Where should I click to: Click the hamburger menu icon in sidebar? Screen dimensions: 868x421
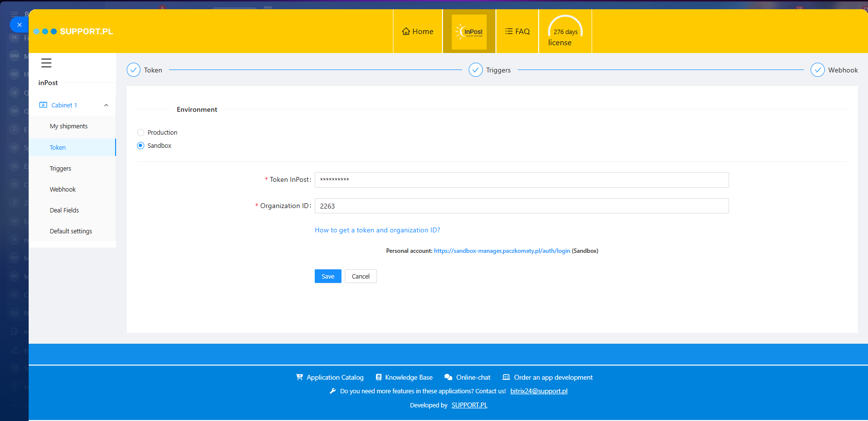(x=46, y=63)
